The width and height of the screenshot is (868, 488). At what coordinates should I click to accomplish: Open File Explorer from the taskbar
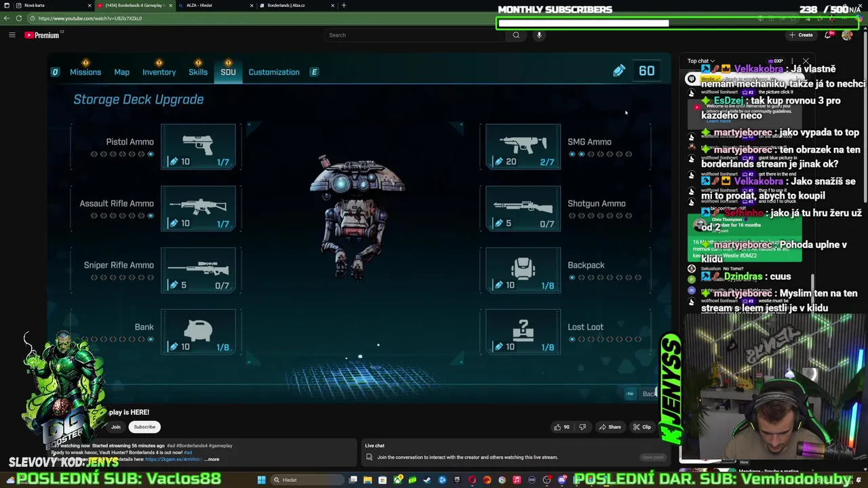(368, 480)
